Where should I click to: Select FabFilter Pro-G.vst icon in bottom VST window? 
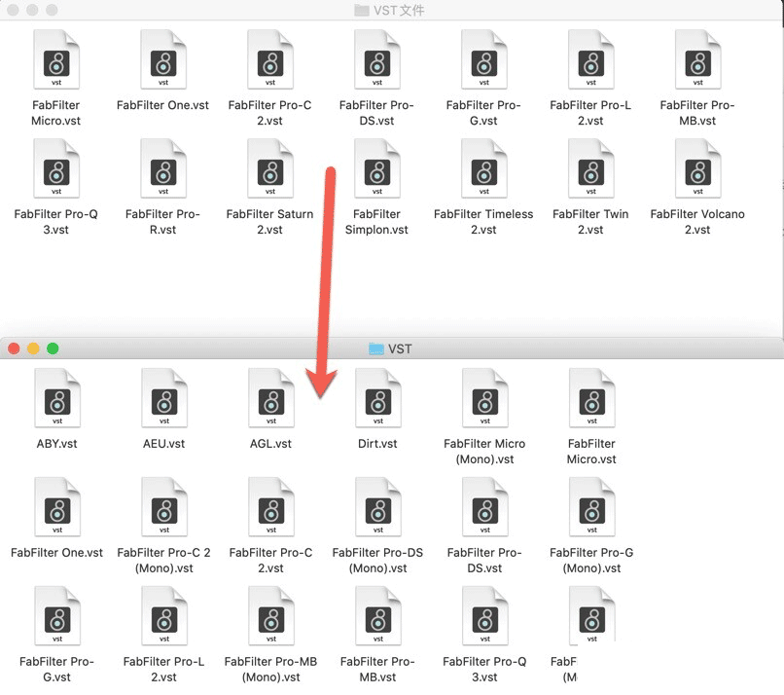[x=57, y=616]
